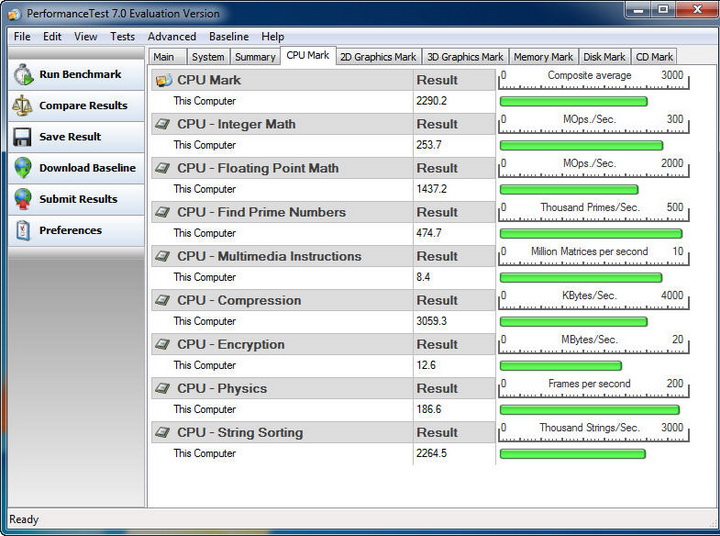Click the Preferences clipboard icon
720x536 pixels.
[22, 230]
